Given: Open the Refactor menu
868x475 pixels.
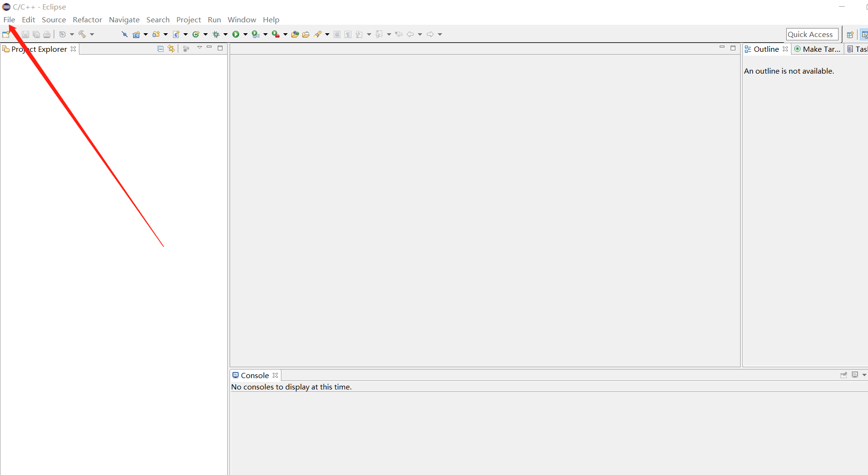Looking at the screenshot, I should (87, 19).
